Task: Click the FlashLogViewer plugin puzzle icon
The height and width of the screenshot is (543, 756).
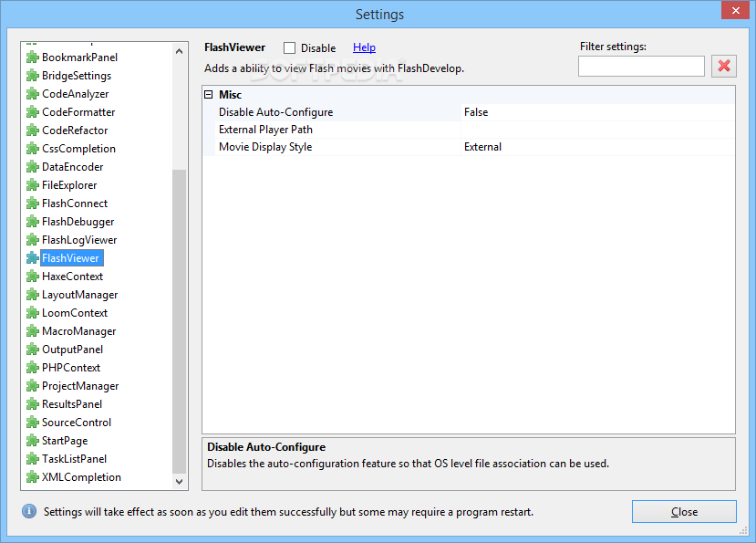Action: tap(32, 240)
